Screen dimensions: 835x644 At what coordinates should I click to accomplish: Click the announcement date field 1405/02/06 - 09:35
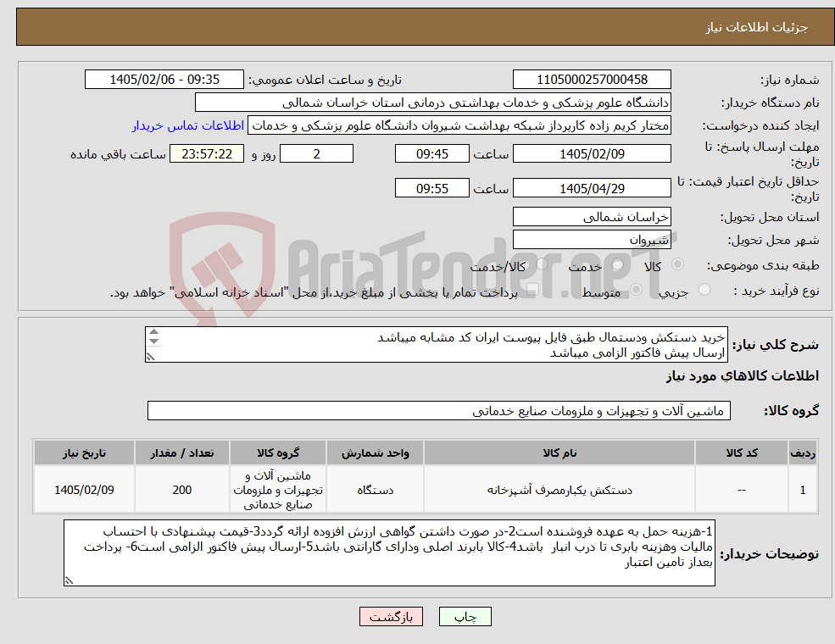[164, 80]
